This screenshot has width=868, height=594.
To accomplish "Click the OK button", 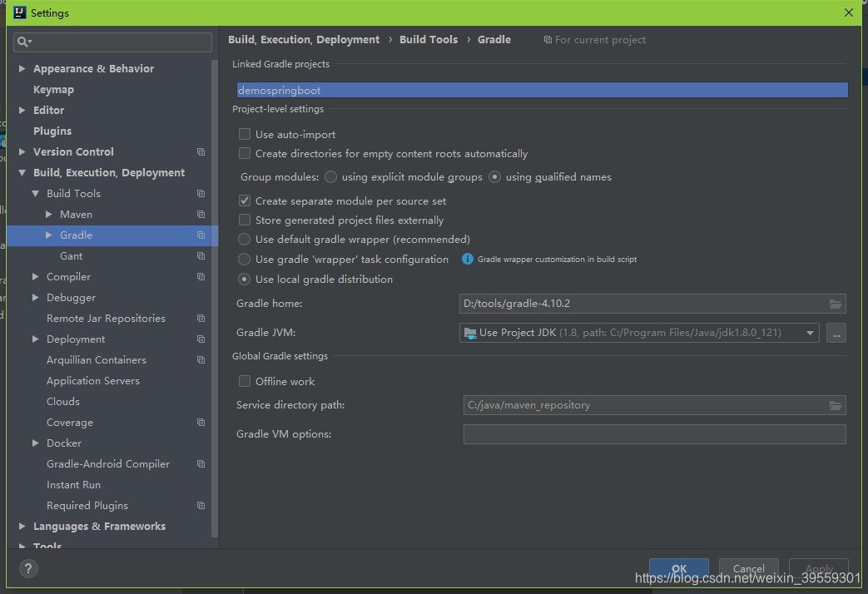I will pyautogui.click(x=679, y=568).
